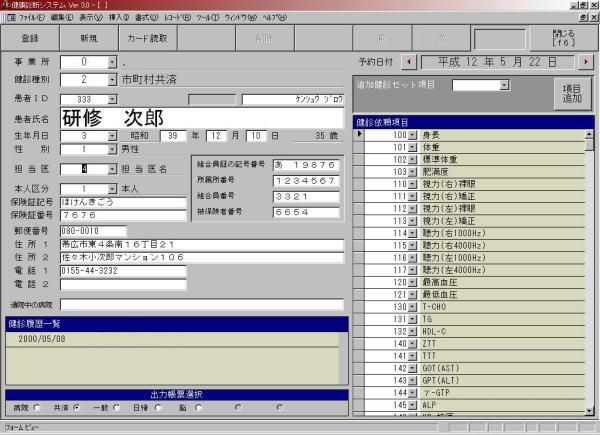Open the dropdown on row 144 γ-GTP

[x=412, y=393]
